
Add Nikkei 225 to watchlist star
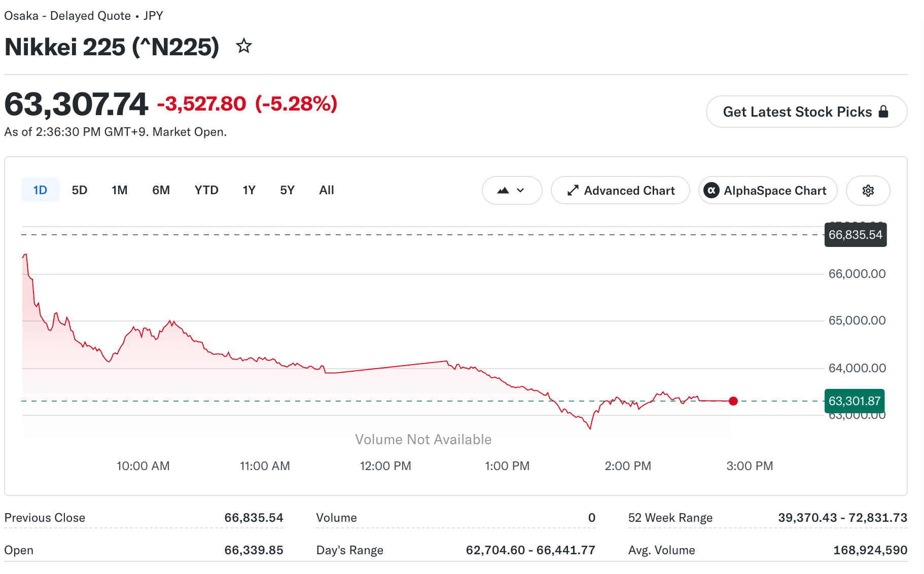pos(244,46)
